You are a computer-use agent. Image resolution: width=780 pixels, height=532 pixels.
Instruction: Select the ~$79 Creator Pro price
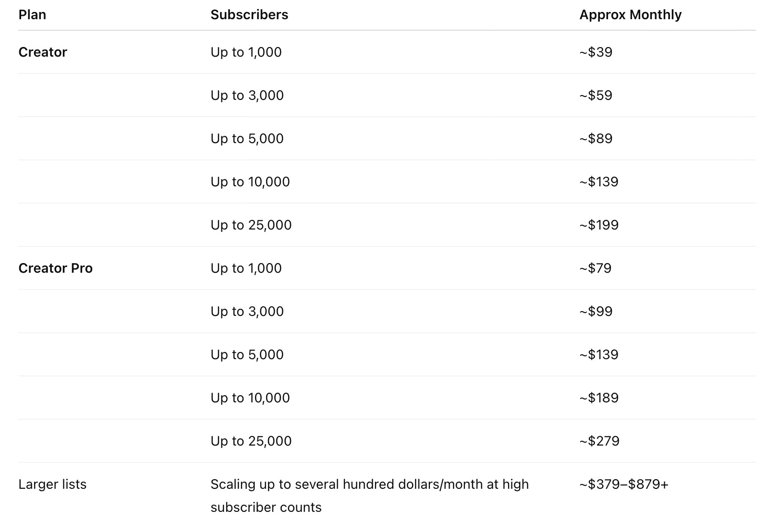click(595, 268)
